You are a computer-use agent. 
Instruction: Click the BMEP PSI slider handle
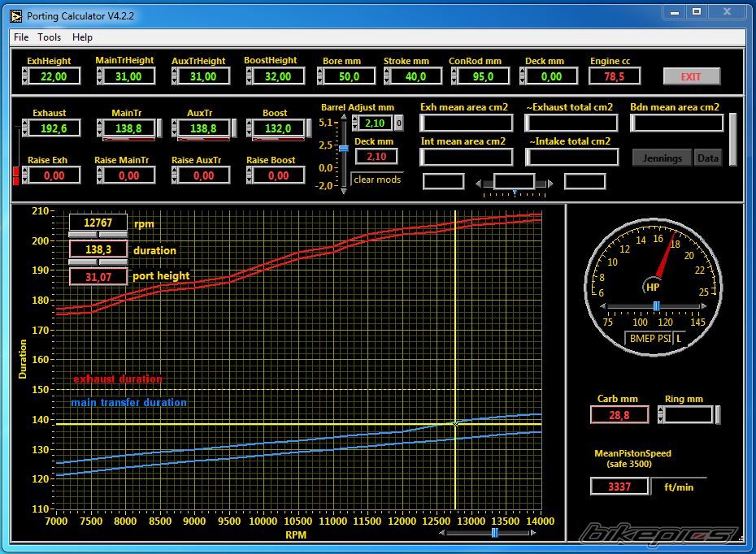[x=656, y=306]
